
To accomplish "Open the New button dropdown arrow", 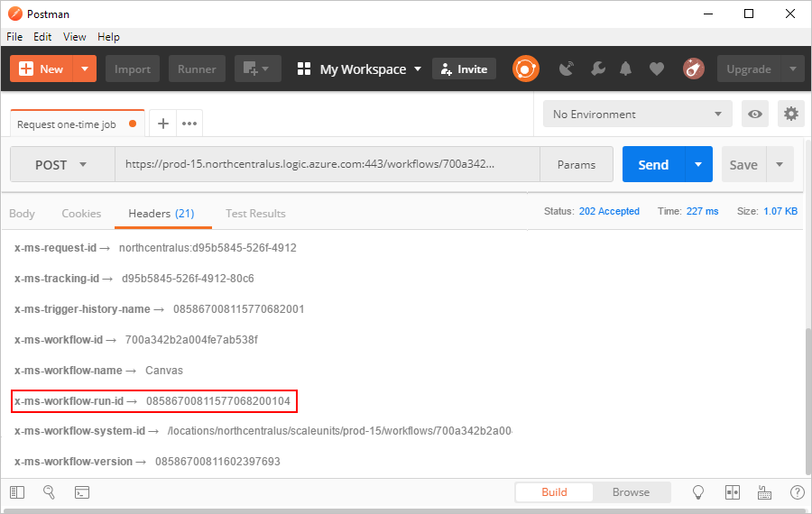I will [x=85, y=69].
